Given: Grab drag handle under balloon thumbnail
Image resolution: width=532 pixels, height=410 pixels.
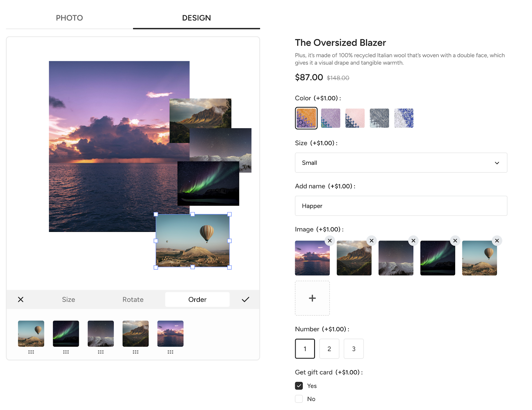Looking at the screenshot, I should pos(31,352).
